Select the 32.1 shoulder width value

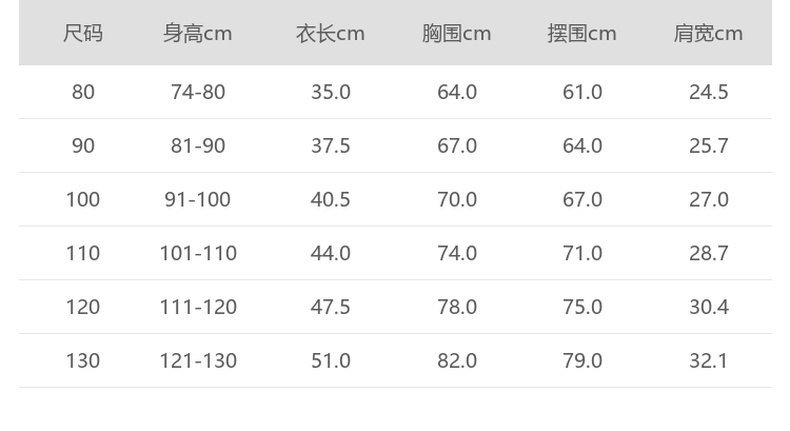tap(708, 360)
